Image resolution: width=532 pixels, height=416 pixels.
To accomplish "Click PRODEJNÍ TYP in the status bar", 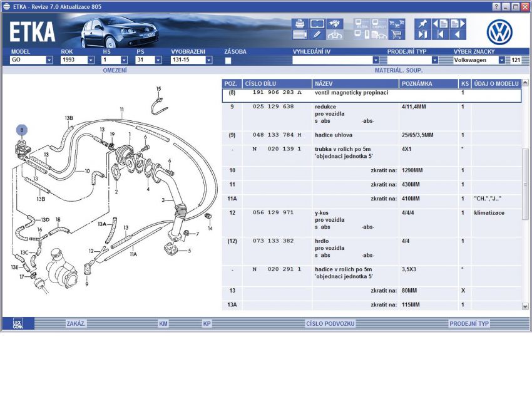I will (x=469, y=324).
